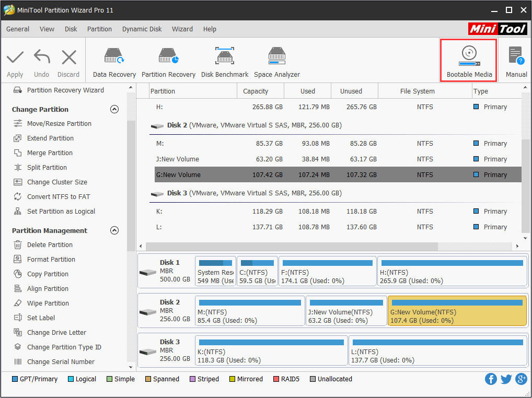
Task: Sort by File System column header
Action: click(425, 91)
